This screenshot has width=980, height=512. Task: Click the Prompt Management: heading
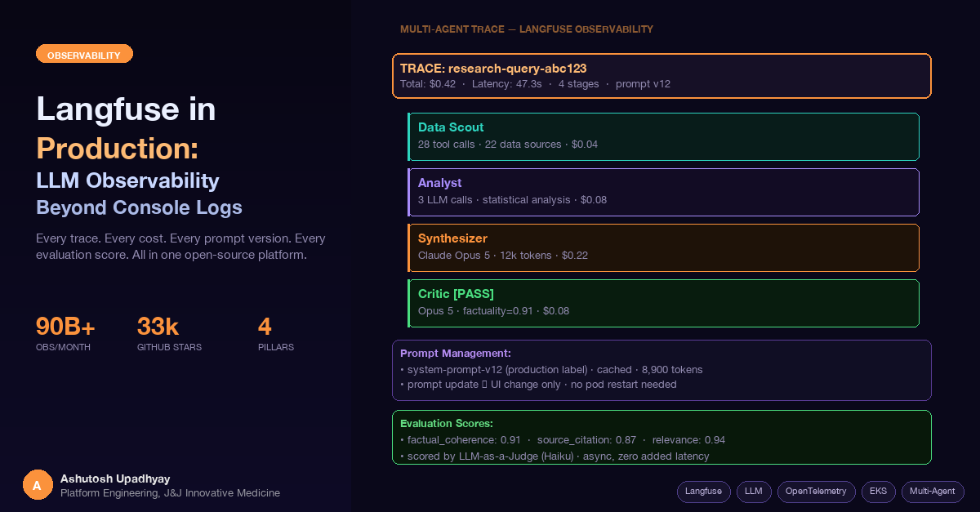pos(456,353)
